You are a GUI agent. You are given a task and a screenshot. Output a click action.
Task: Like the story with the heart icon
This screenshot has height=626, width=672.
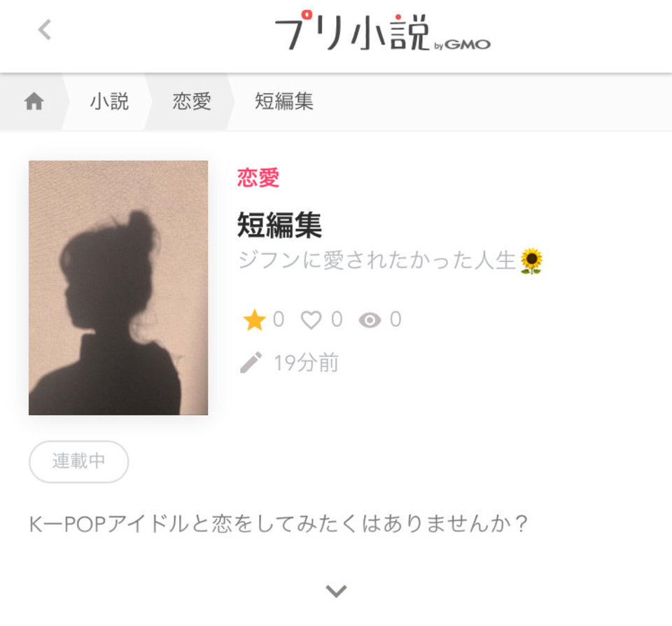tap(311, 320)
